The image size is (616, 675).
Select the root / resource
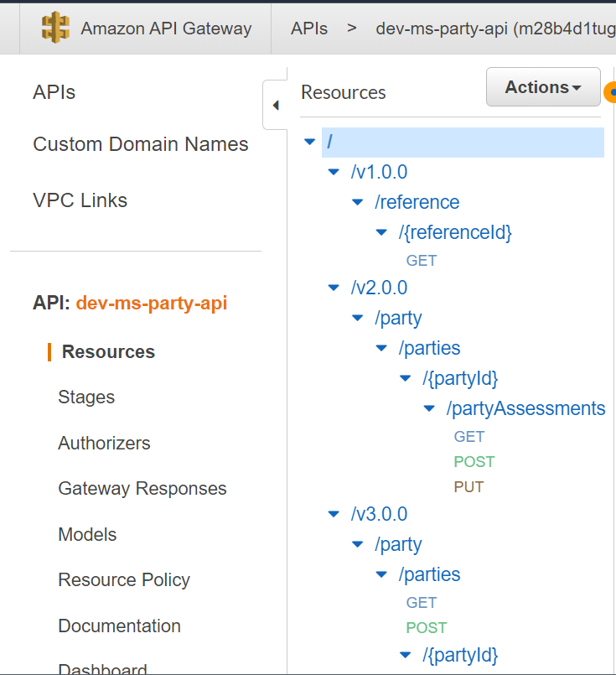point(330,143)
